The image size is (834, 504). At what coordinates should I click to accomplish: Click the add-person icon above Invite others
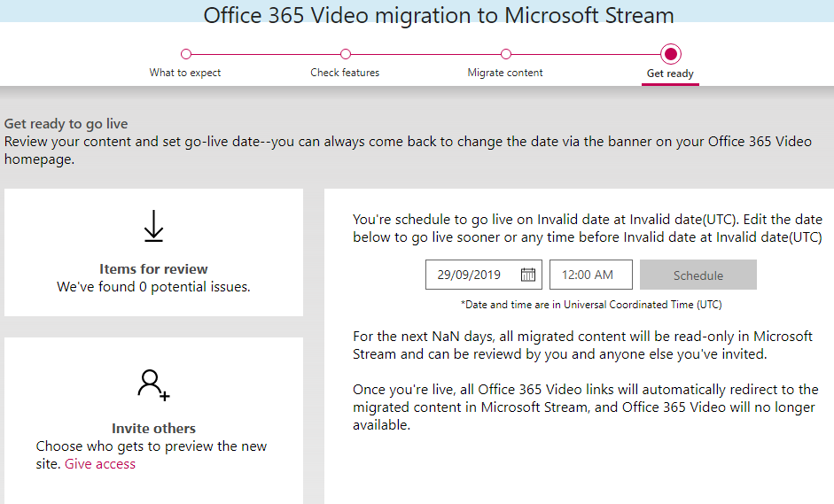153,384
